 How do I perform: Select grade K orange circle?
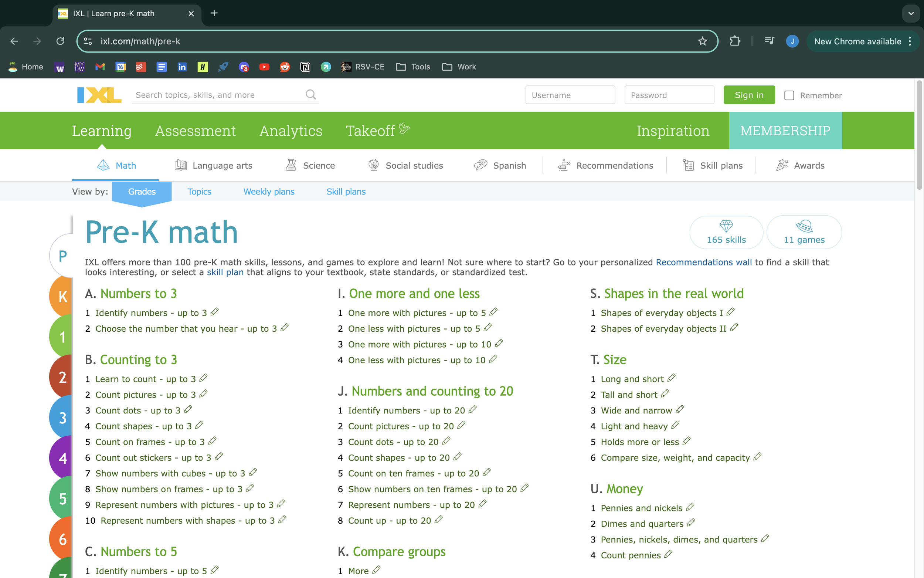pos(62,297)
